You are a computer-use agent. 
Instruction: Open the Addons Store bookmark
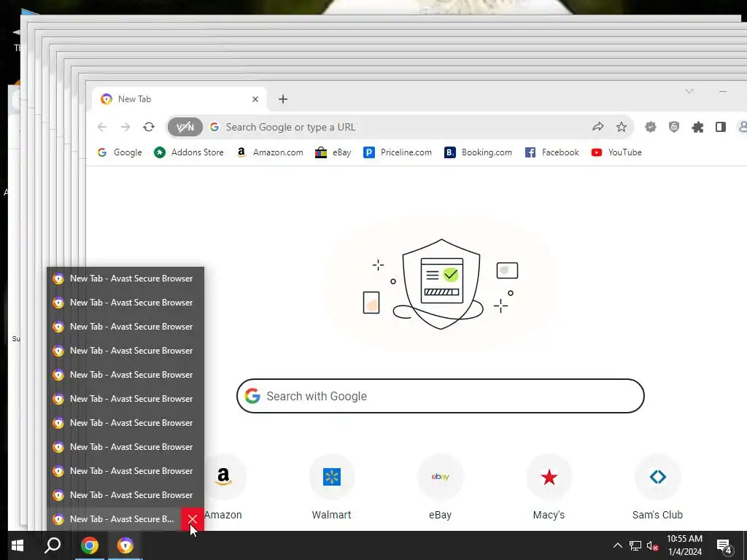coord(189,152)
